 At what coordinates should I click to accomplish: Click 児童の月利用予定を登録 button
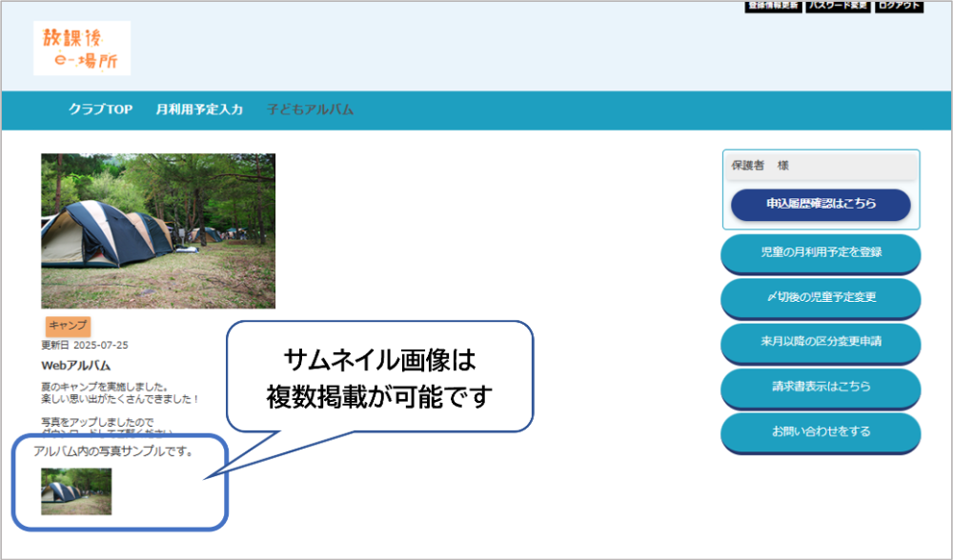(x=821, y=252)
